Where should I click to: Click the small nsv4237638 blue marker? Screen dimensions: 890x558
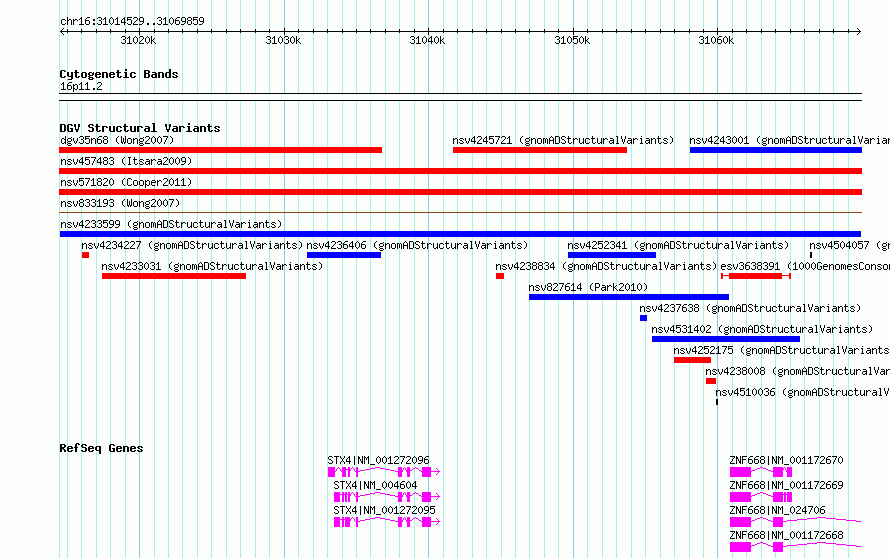tap(643, 318)
